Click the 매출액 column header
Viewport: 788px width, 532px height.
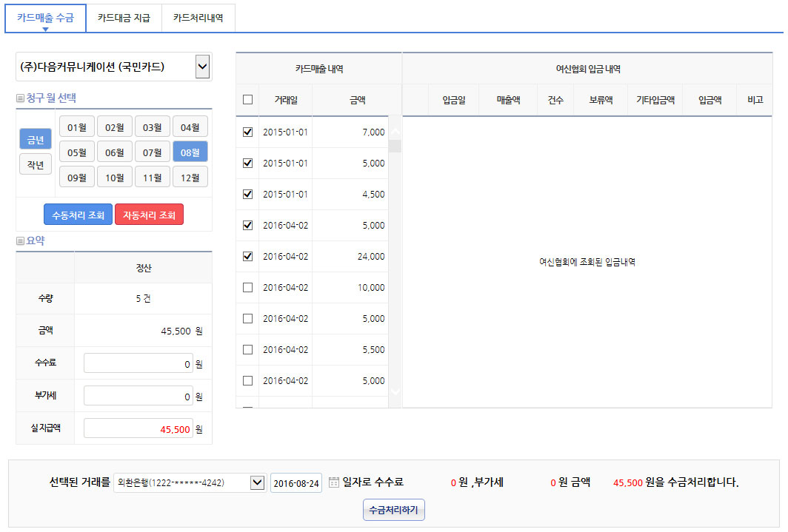pos(508,100)
